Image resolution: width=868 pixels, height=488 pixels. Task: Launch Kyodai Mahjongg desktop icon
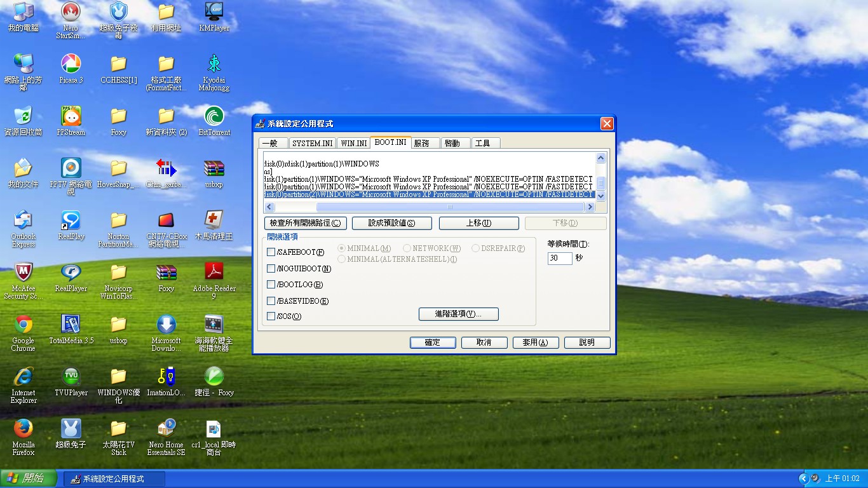click(x=214, y=72)
